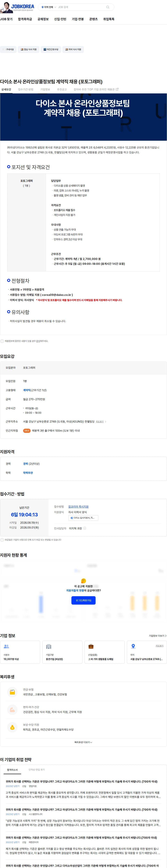
Task: Click the Daiso recruitment banner image
Action: 83,117
